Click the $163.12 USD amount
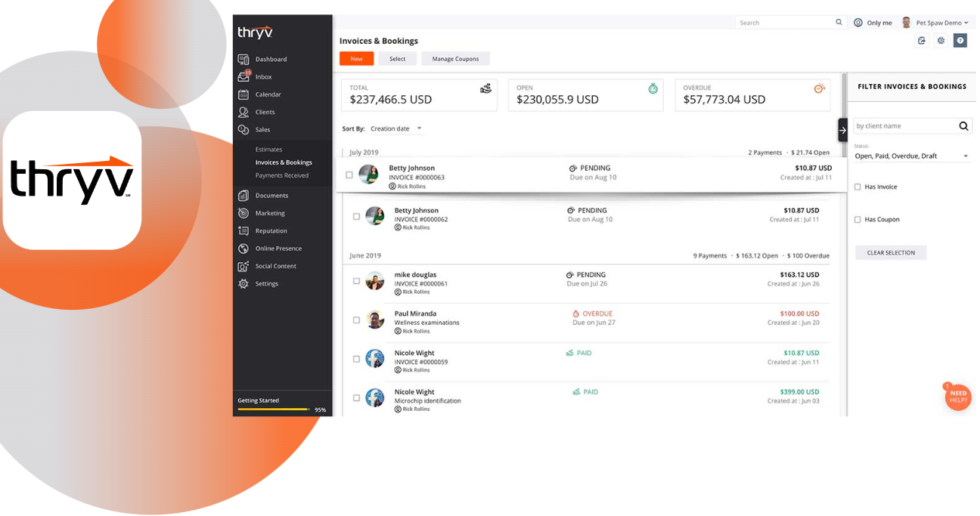This screenshot has height=516, width=980. (x=799, y=275)
